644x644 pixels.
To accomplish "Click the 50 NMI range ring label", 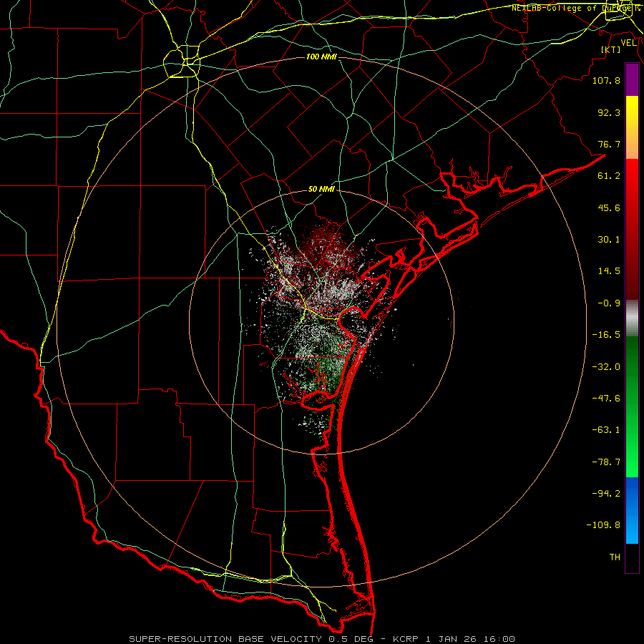I will (x=321, y=190).
